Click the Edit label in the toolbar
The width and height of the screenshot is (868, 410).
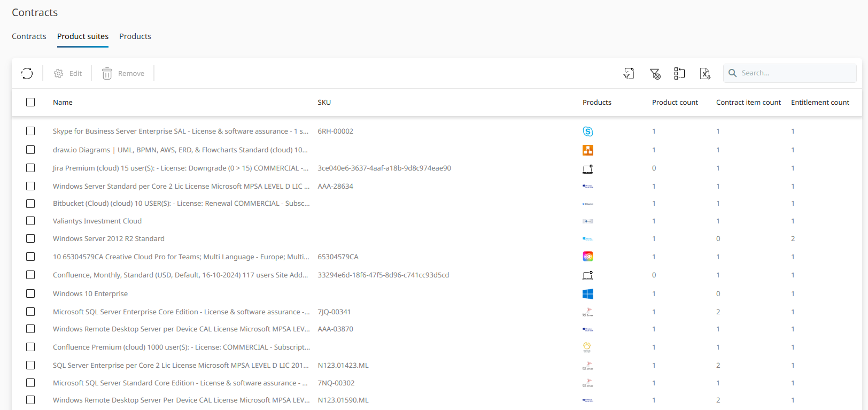75,73
